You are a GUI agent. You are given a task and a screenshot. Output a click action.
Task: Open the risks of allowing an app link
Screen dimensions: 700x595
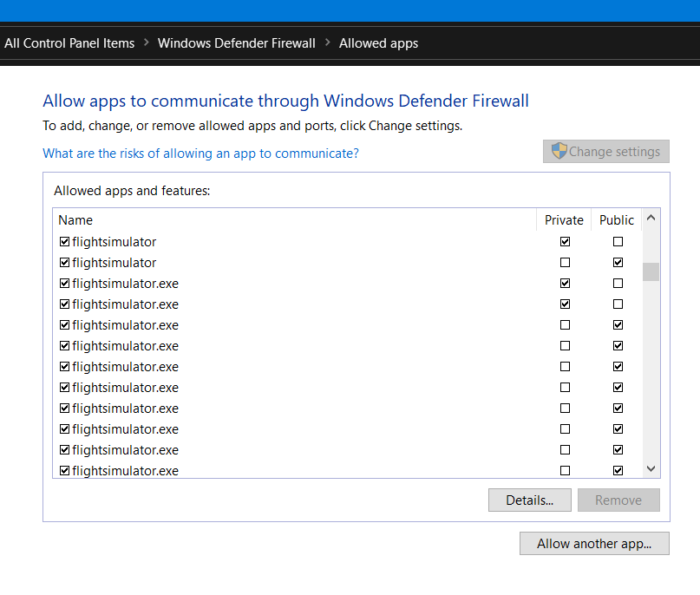[200, 154]
